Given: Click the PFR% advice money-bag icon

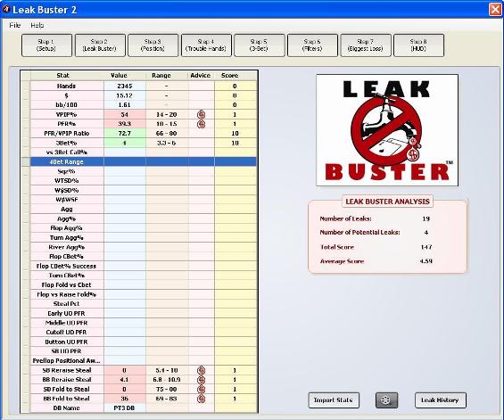Looking at the screenshot, I should coord(202,124).
